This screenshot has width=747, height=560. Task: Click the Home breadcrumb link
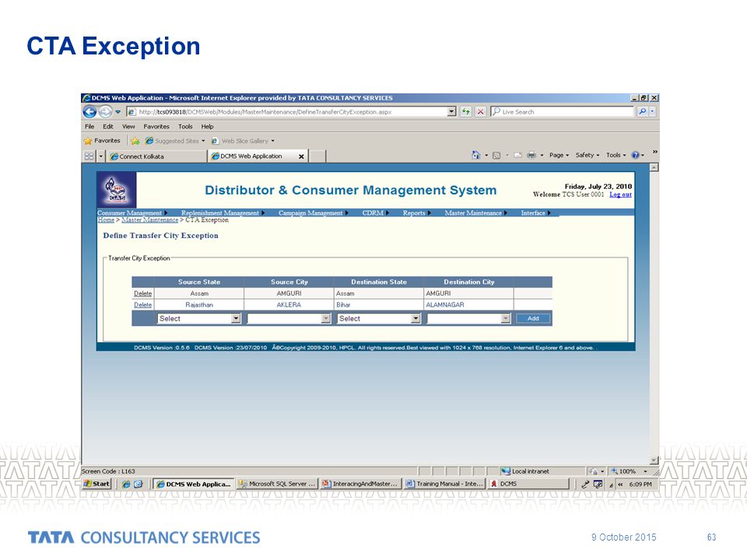106,220
